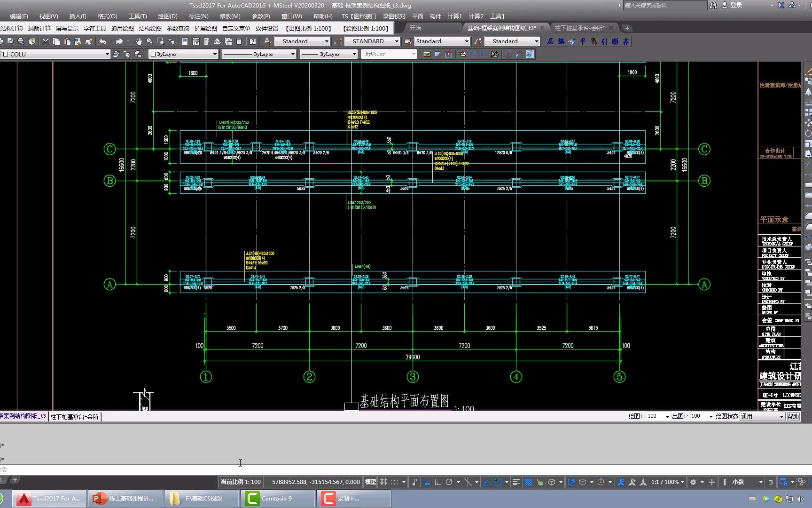Toggle transparency display in status bar
The width and height of the screenshot is (812, 508).
[528, 482]
